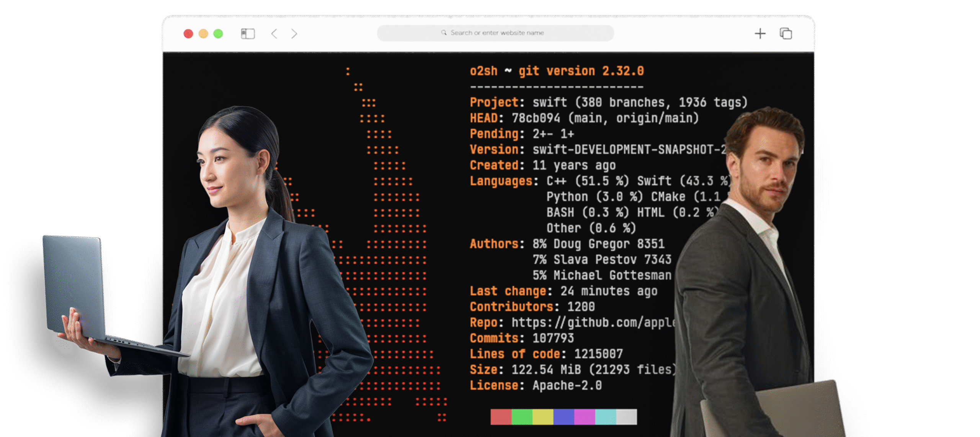Click the Apache-2.0 license text
The height and width of the screenshot is (437, 980).
[567, 385]
